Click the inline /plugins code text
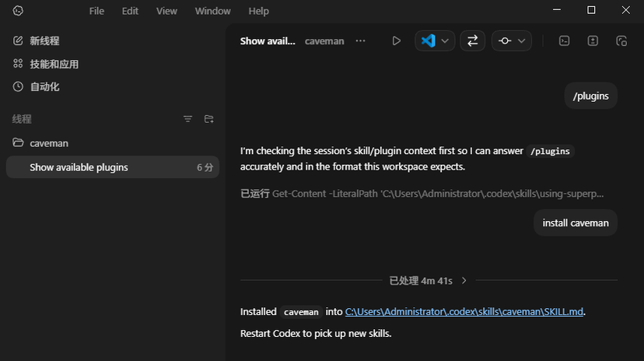This screenshot has width=644, height=361. click(x=550, y=151)
